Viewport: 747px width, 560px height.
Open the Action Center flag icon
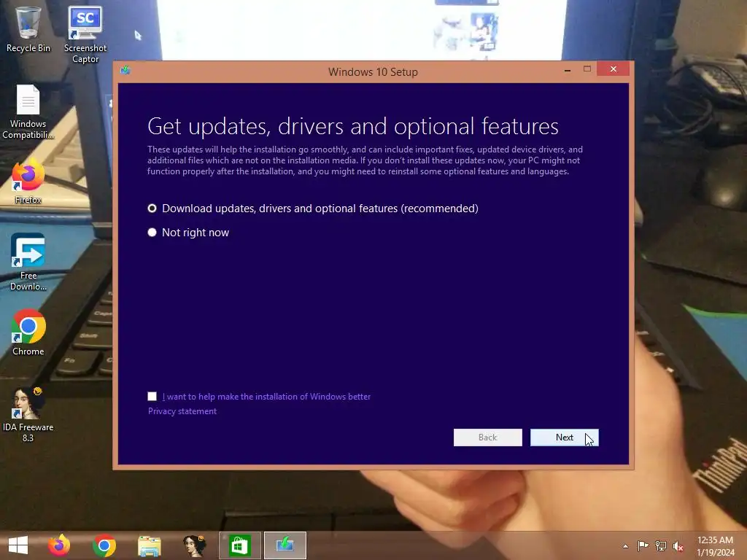click(x=643, y=545)
